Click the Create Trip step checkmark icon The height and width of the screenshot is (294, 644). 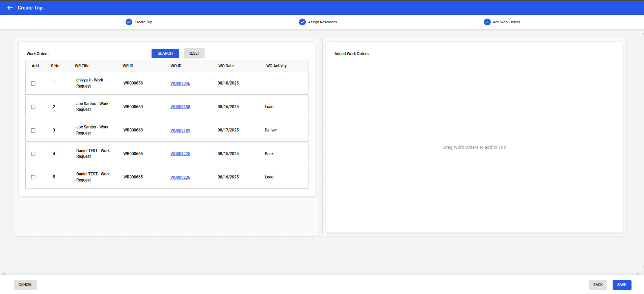point(129,22)
